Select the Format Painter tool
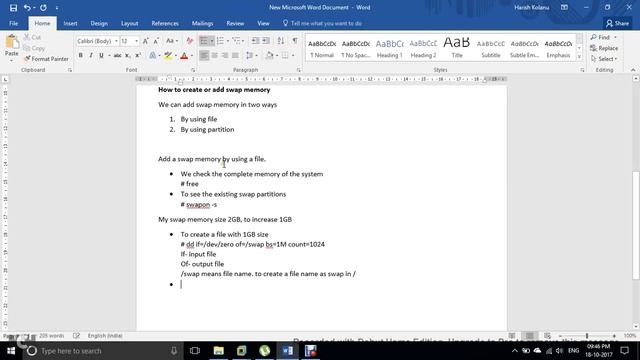640x360 pixels. coord(46,59)
